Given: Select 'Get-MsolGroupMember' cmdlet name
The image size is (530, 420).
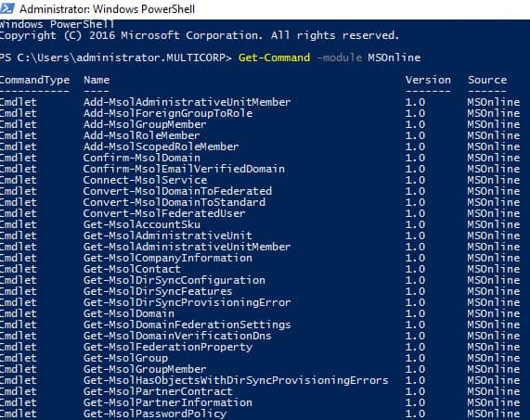Looking at the screenshot, I should [145, 370].
